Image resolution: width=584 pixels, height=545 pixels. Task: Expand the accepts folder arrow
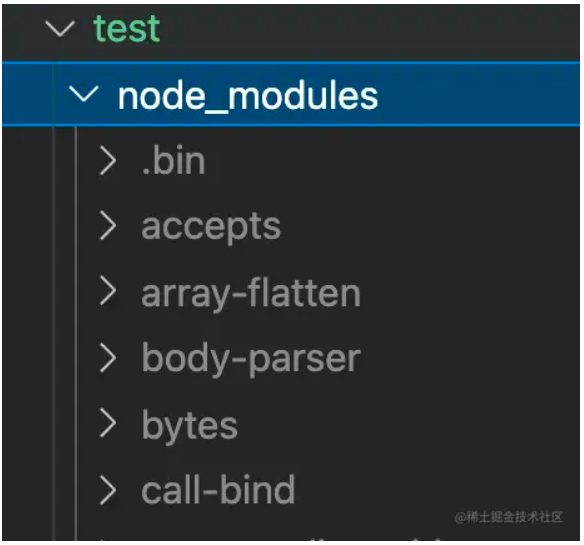coord(108,226)
